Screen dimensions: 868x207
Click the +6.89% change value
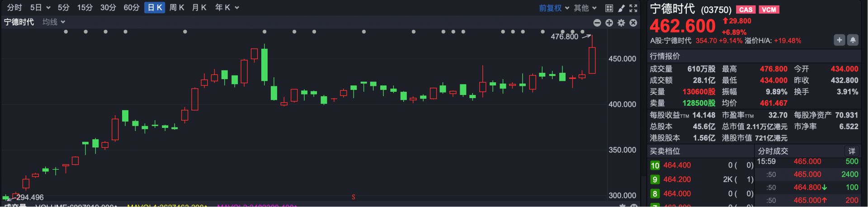734,33
